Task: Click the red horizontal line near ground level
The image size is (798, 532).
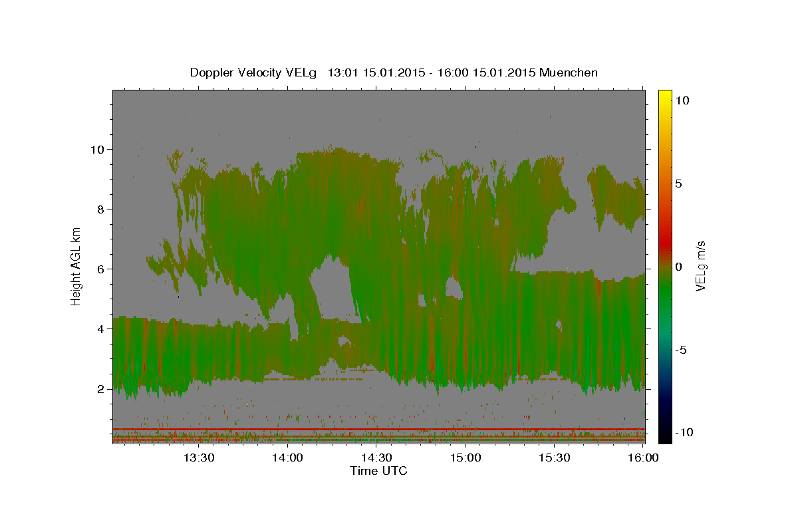Action: pos(378,429)
